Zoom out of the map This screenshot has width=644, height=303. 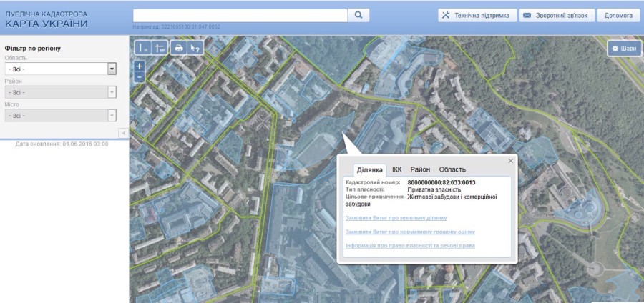click(x=140, y=76)
